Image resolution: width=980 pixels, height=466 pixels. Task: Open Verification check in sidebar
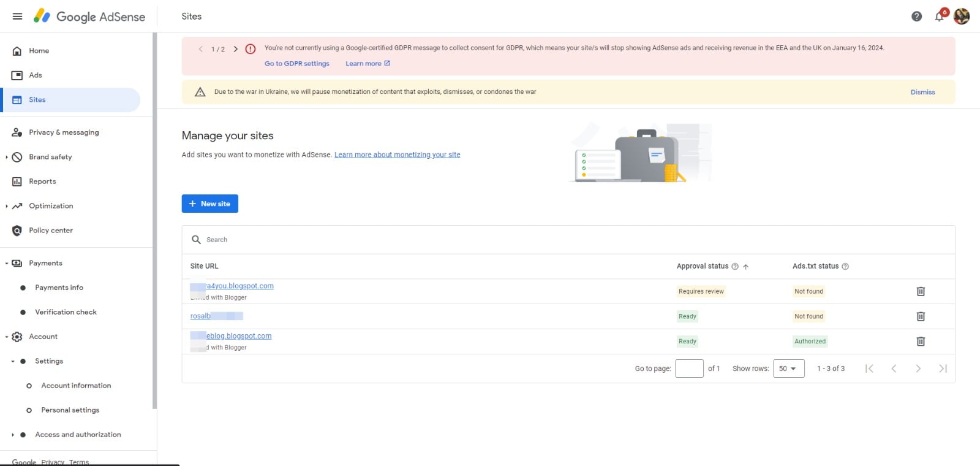(66, 312)
